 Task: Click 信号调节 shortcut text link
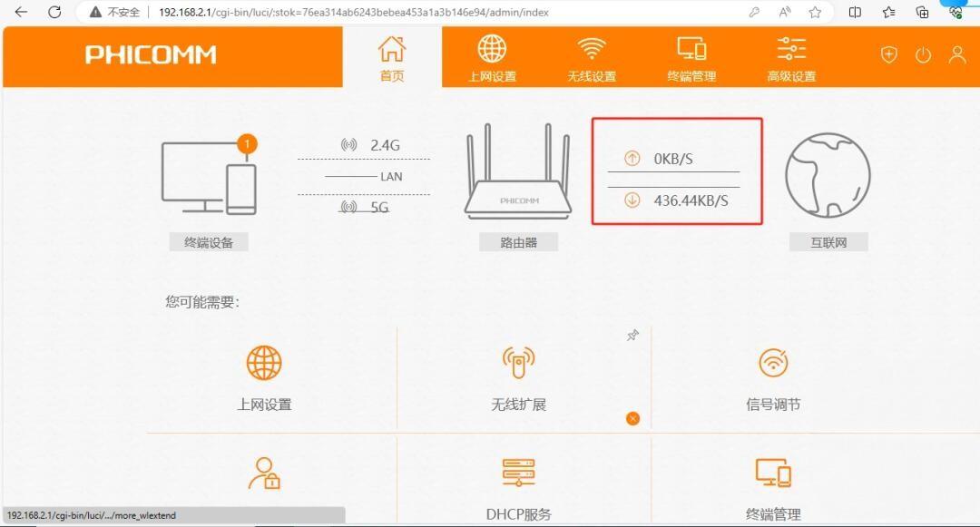(x=773, y=405)
